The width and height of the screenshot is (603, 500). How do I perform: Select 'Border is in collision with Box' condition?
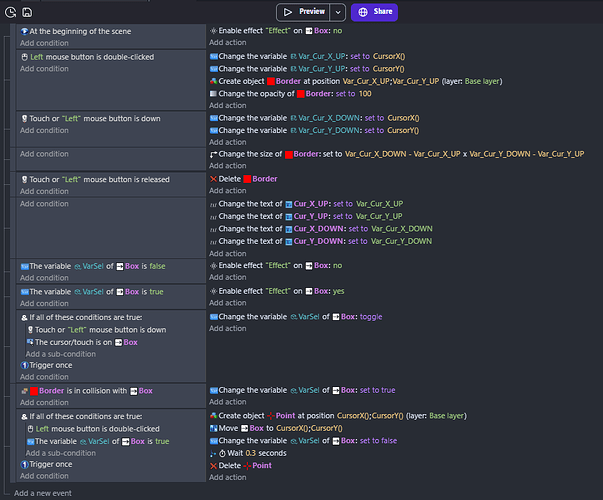[87, 391]
